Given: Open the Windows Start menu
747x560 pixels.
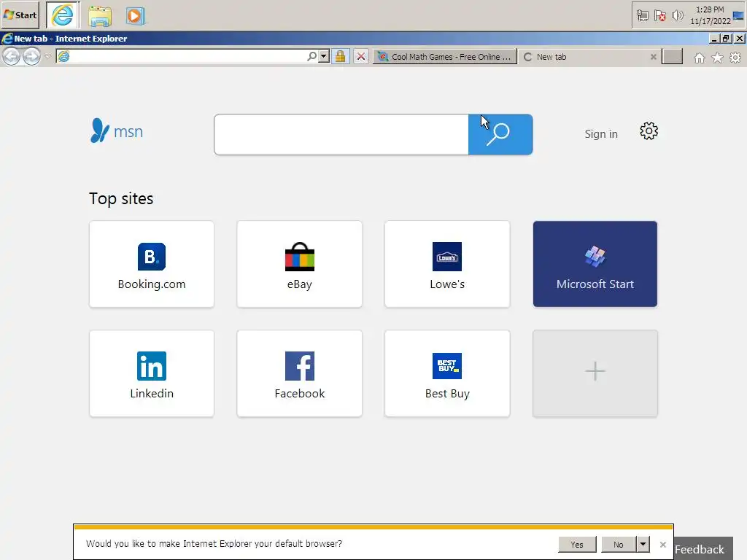Looking at the screenshot, I should pos(20,15).
